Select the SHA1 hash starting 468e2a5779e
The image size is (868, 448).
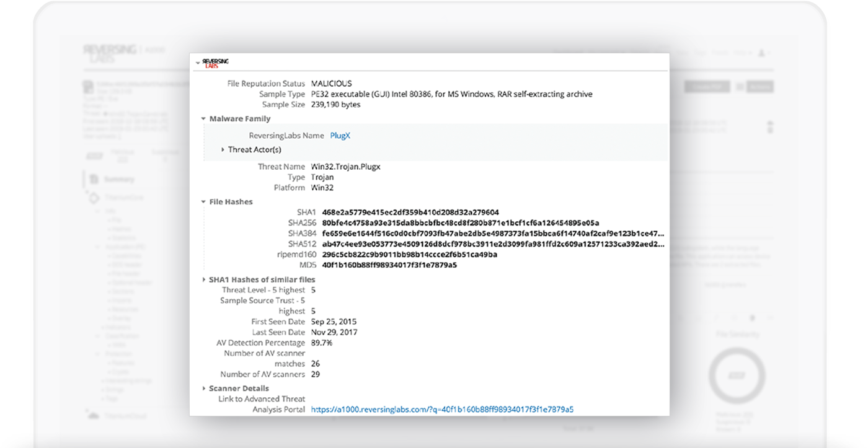(410, 213)
